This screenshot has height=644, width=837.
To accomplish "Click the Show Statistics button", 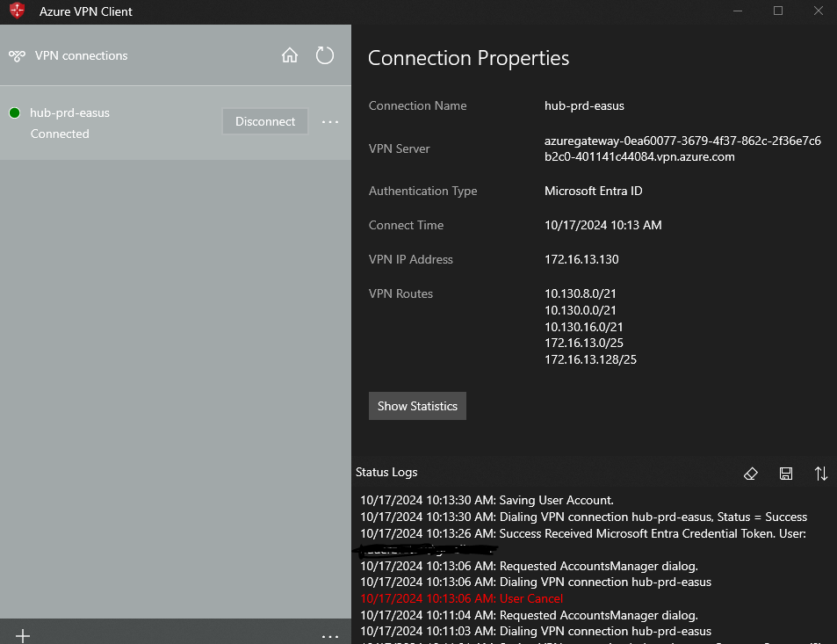I will tap(417, 406).
